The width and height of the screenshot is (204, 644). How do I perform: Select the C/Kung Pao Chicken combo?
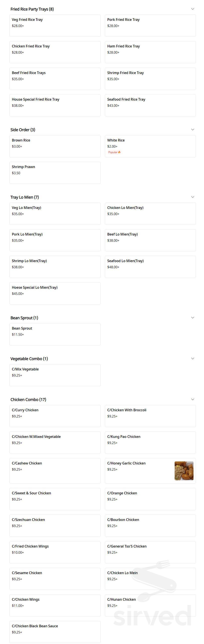tap(150, 443)
